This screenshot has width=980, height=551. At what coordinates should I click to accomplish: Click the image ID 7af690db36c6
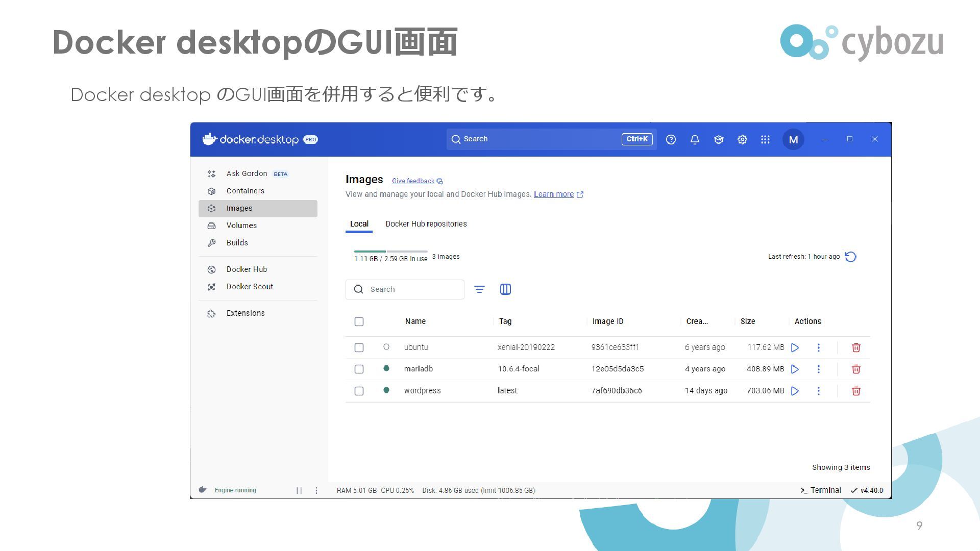tap(617, 391)
